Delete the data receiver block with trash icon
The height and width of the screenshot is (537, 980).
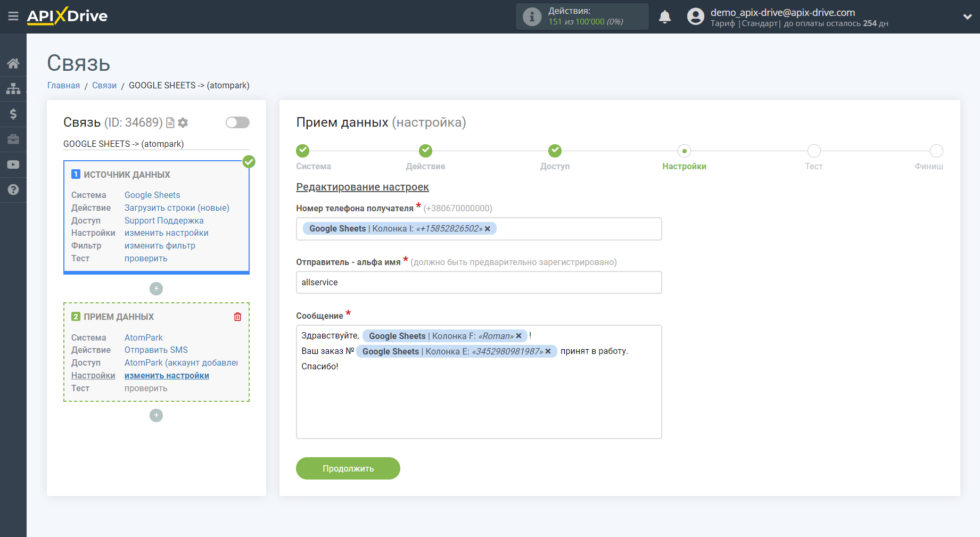coord(237,317)
